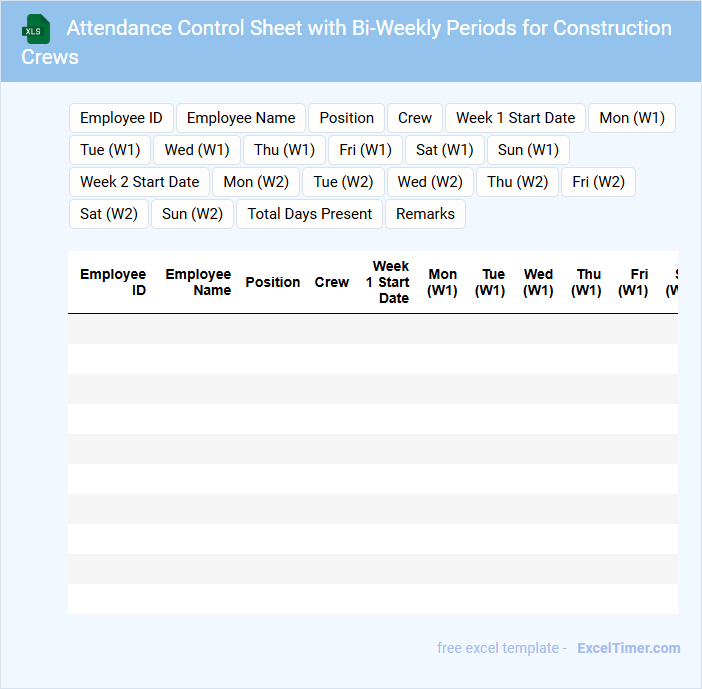Click the green XLS file icon
702x689 pixels.
pos(36,29)
